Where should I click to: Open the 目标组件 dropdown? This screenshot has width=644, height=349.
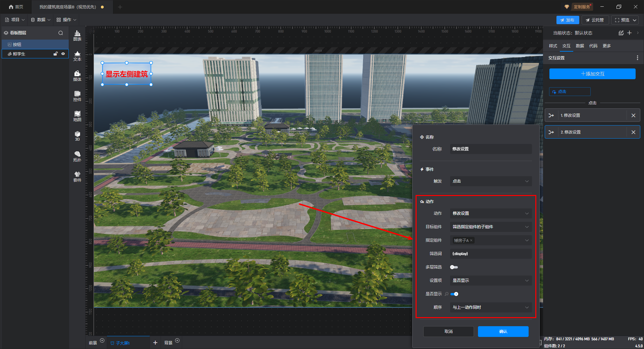click(491, 227)
